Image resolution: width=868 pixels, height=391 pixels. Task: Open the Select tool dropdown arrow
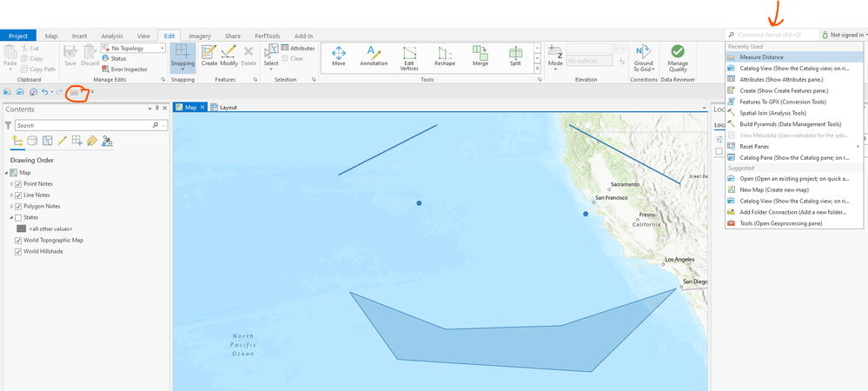coord(271,70)
